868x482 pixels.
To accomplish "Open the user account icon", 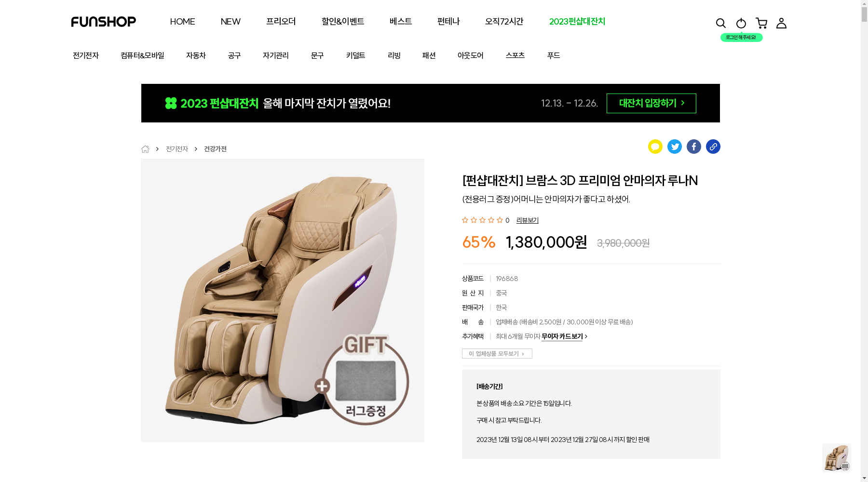I will point(782,23).
